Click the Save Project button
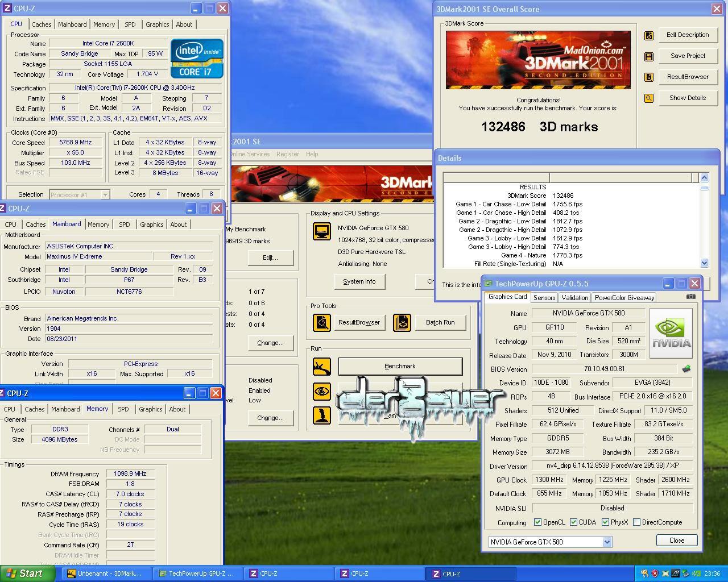The width and height of the screenshot is (728, 582). [x=688, y=56]
